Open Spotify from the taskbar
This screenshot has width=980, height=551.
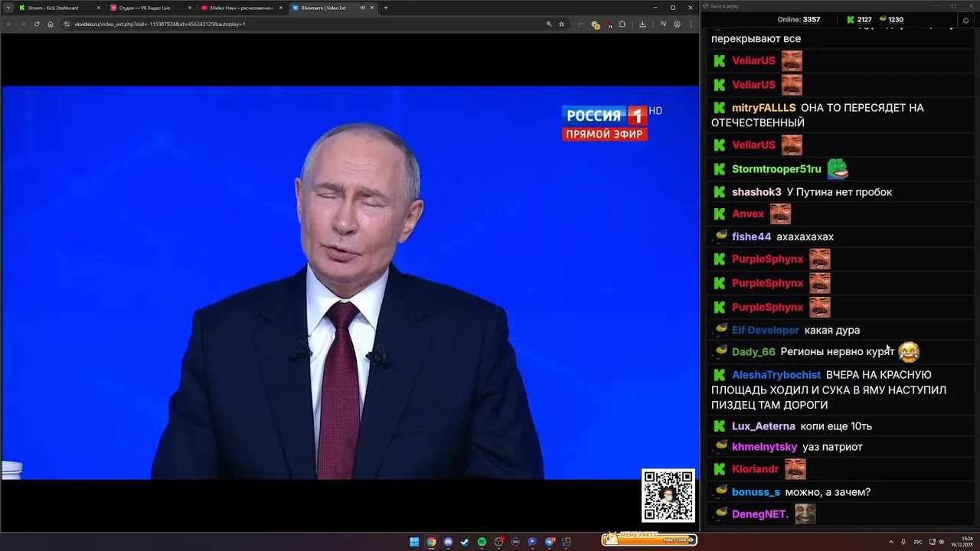pyautogui.click(x=482, y=542)
